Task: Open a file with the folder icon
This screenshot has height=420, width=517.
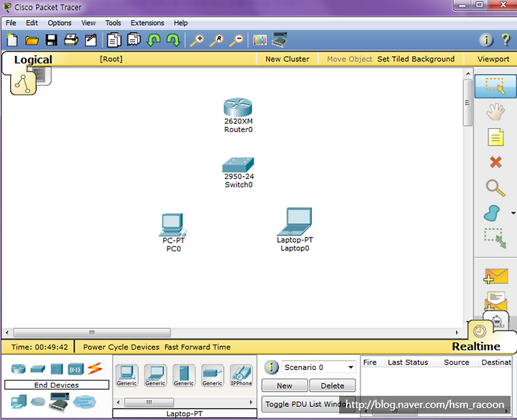Action: coord(32,40)
